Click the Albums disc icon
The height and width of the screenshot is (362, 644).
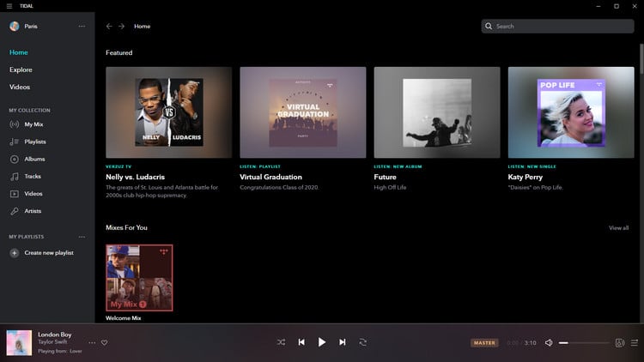[15, 160]
